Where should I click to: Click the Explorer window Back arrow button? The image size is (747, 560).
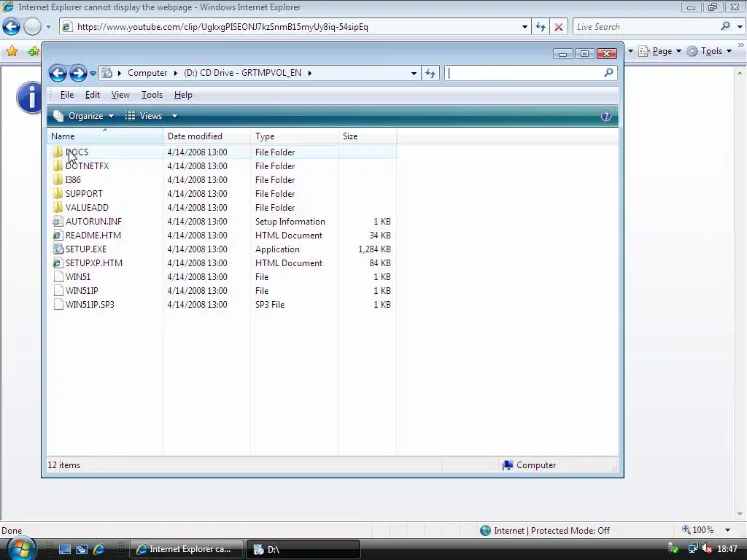(x=58, y=74)
